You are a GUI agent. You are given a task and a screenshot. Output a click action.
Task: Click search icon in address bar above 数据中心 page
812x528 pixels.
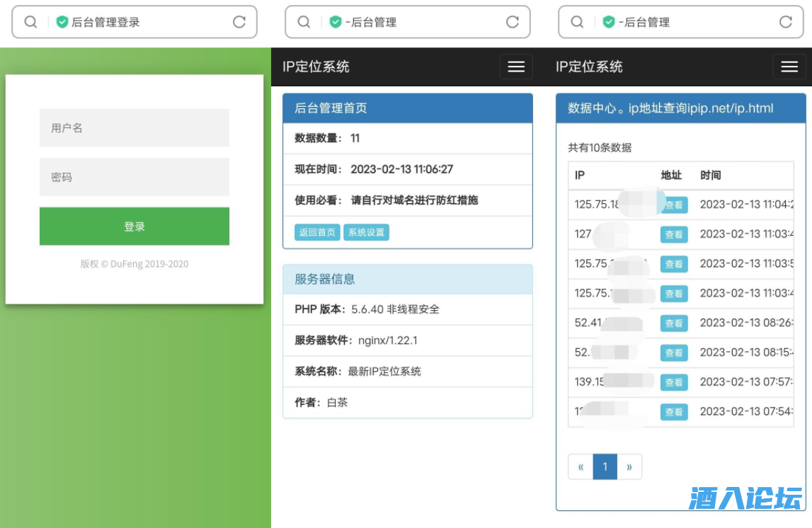(577, 22)
